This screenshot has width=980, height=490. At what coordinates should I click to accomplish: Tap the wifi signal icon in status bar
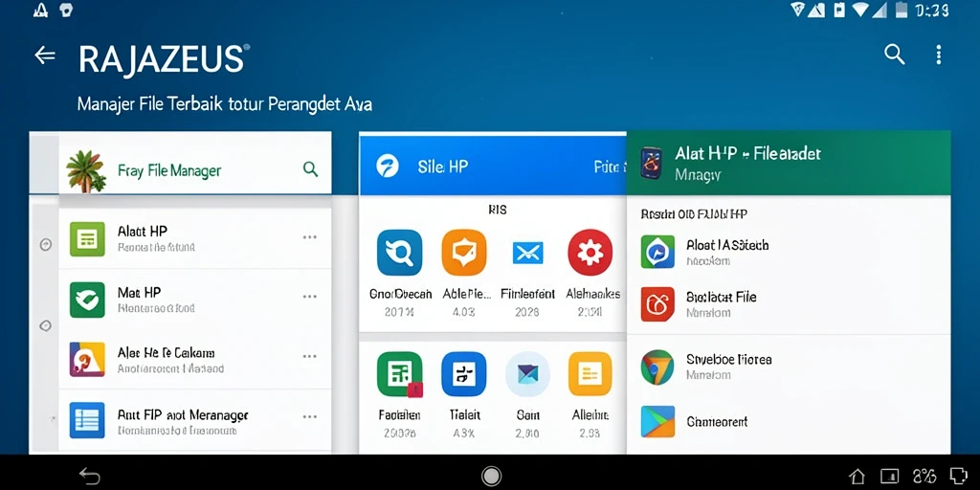(862, 10)
